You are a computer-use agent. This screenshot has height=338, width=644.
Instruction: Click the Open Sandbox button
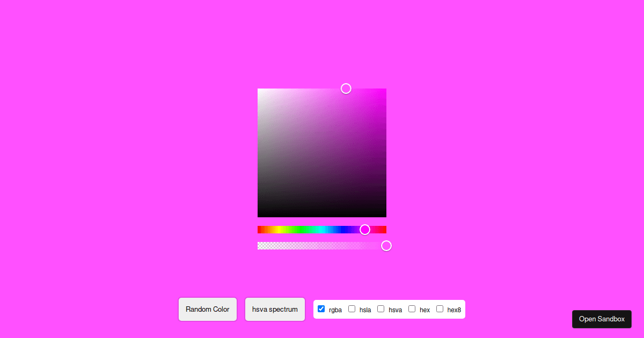[x=602, y=319]
